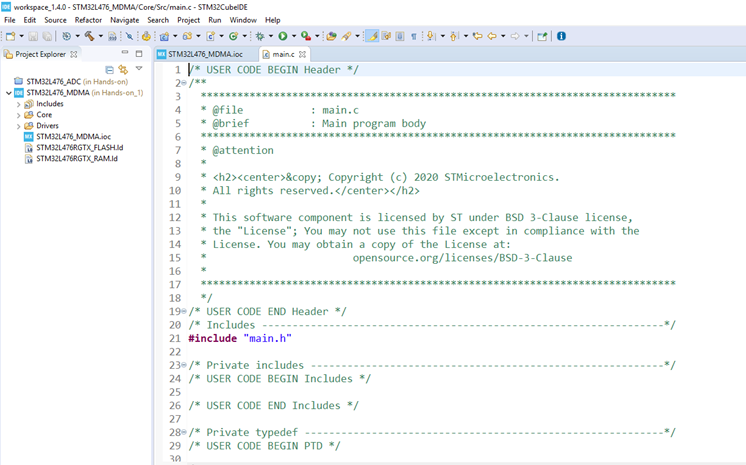Click the Search flashlight icon

(346, 36)
